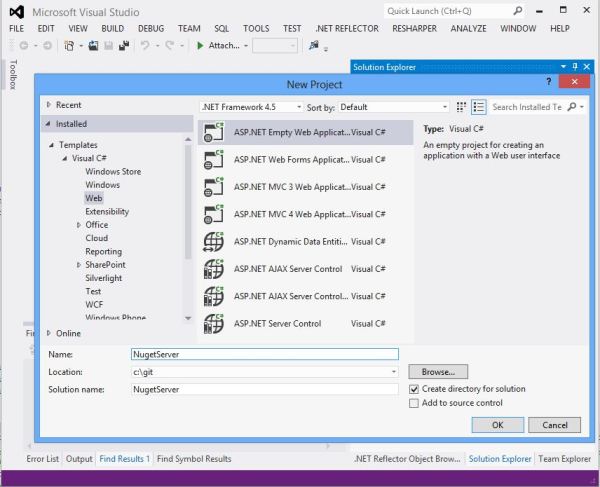
Task: Open the Sort by Default dropdown
Action: point(393,107)
